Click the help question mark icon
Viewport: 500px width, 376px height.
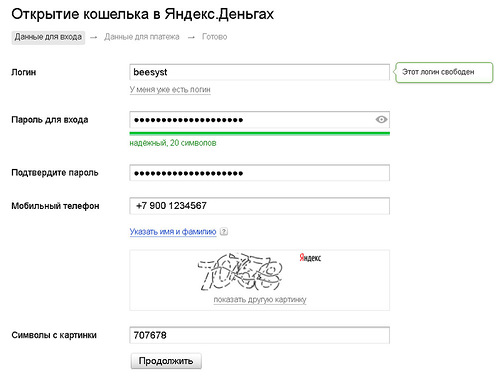click(224, 231)
